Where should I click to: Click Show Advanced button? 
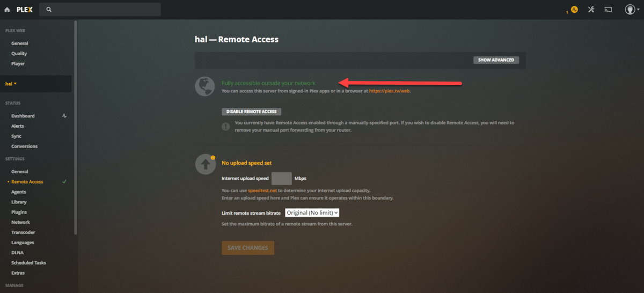[496, 60]
